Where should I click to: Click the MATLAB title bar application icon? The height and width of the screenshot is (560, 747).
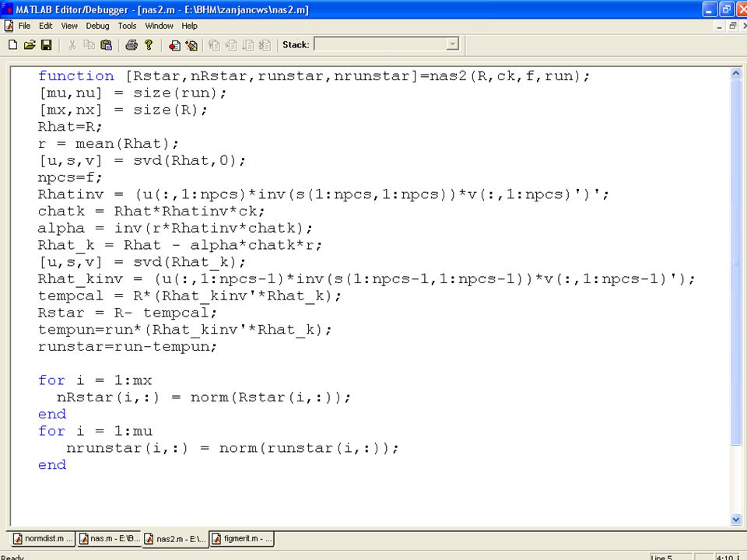coord(7,9)
